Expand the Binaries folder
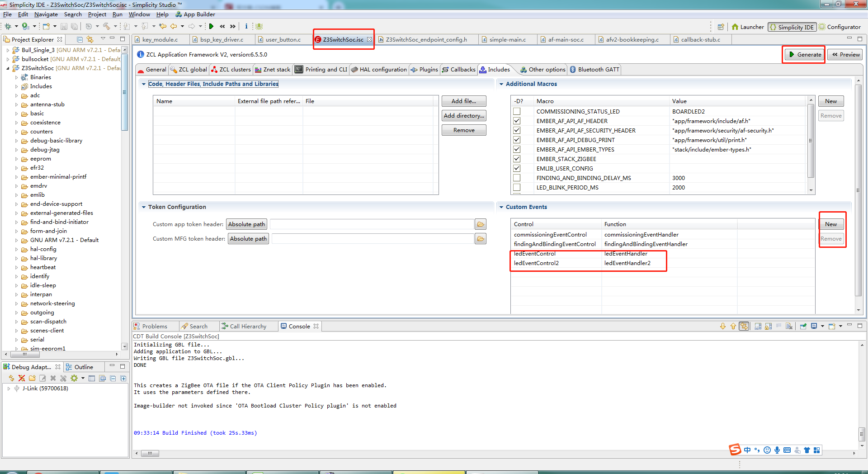 [16, 77]
